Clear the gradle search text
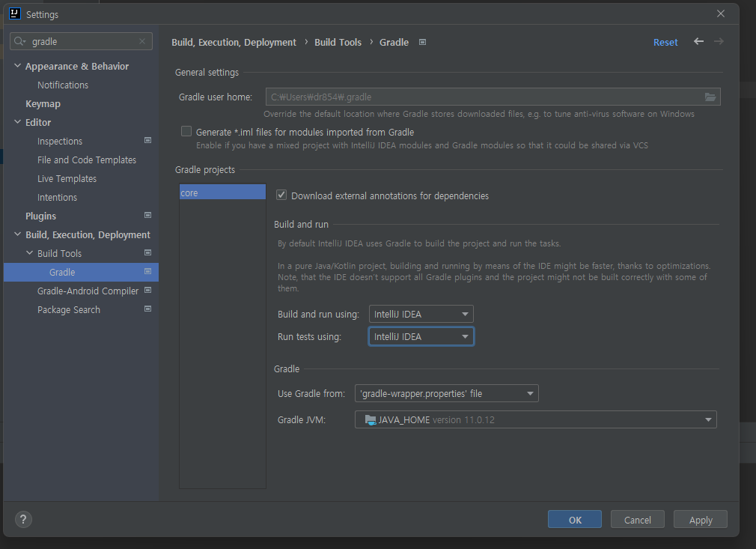 [142, 41]
